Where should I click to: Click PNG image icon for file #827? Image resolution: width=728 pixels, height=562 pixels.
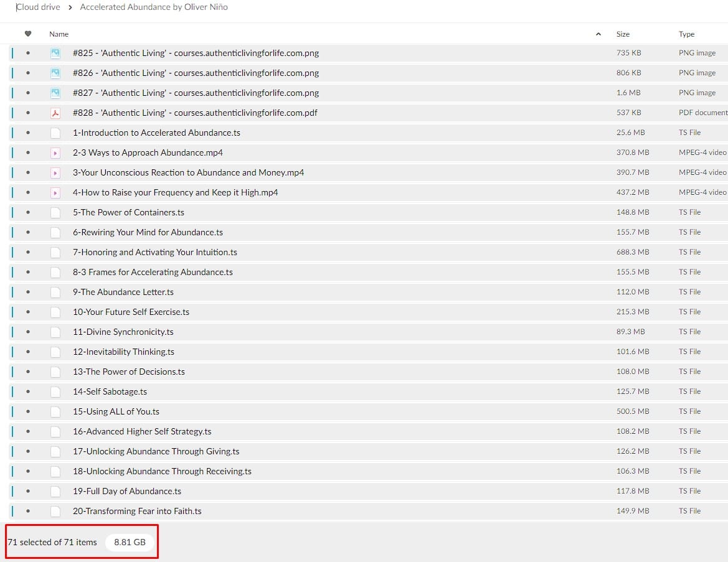[55, 93]
